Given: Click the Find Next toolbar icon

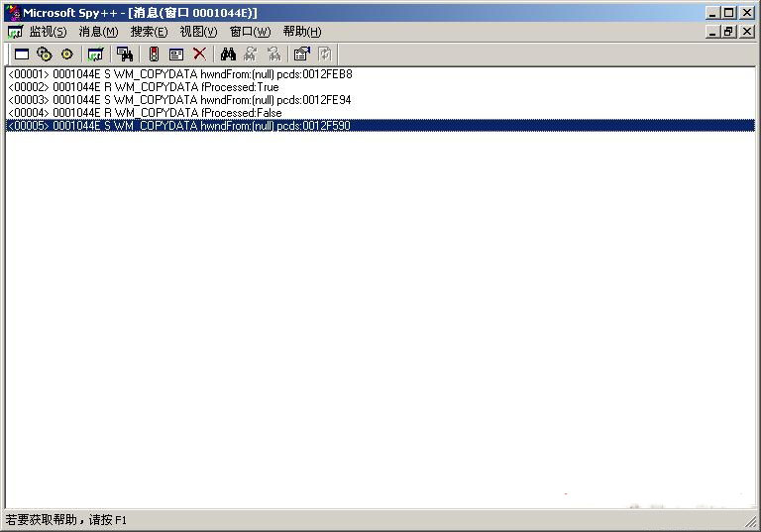Looking at the screenshot, I should click(251, 53).
